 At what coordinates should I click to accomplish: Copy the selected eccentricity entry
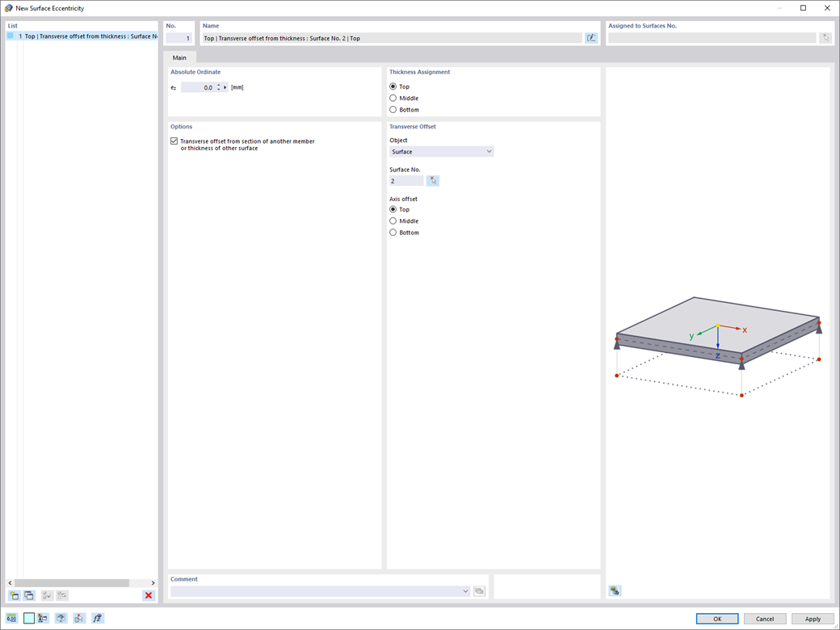[29, 595]
